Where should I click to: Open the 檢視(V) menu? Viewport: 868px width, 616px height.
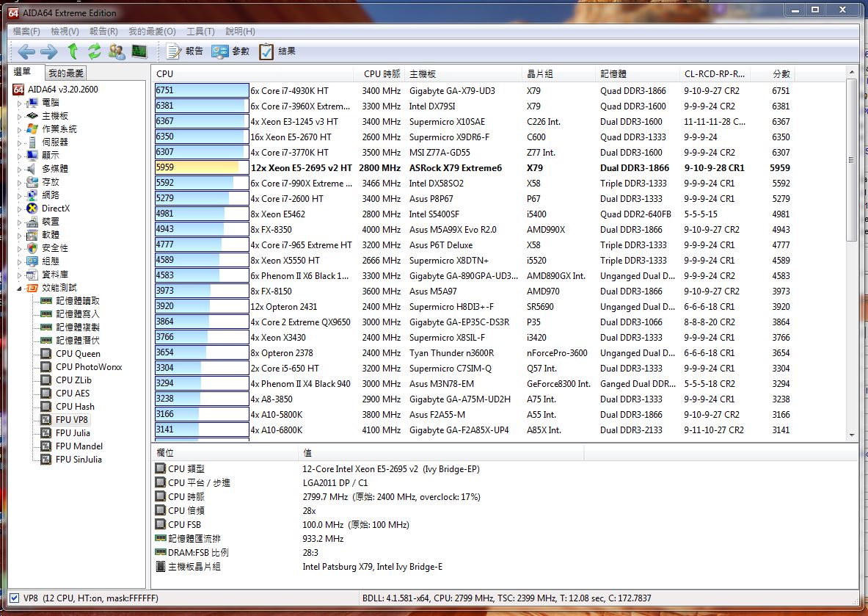pyautogui.click(x=65, y=32)
